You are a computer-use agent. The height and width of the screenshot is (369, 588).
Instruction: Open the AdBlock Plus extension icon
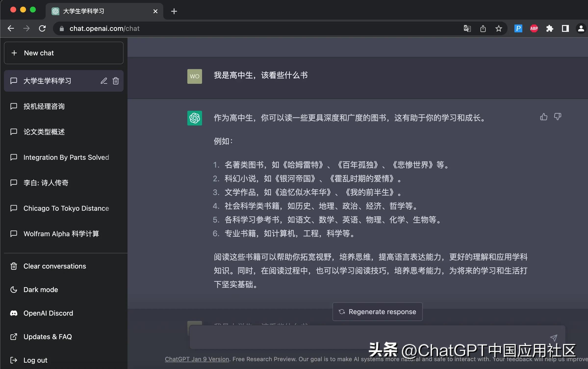(534, 28)
